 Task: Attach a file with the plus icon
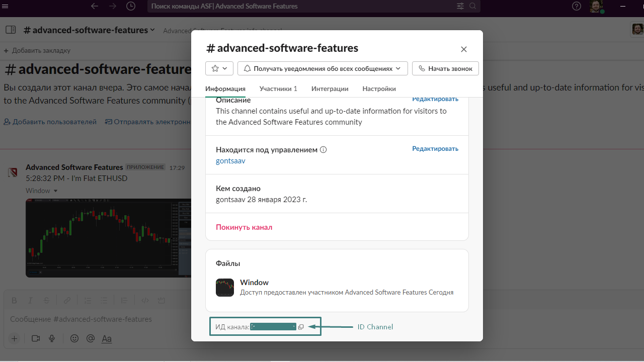pyautogui.click(x=14, y=338)
